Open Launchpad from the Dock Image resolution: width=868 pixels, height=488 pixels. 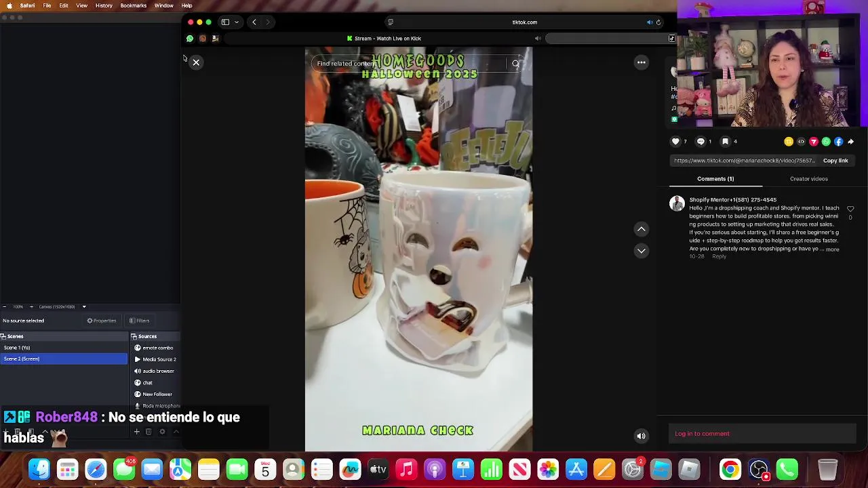[x=67, y=469]
